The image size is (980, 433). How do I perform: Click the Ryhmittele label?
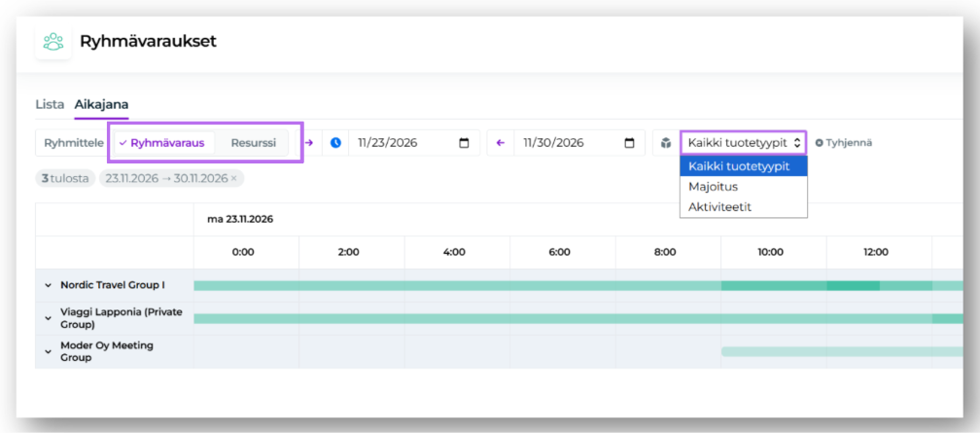click(x=74, y=143)
